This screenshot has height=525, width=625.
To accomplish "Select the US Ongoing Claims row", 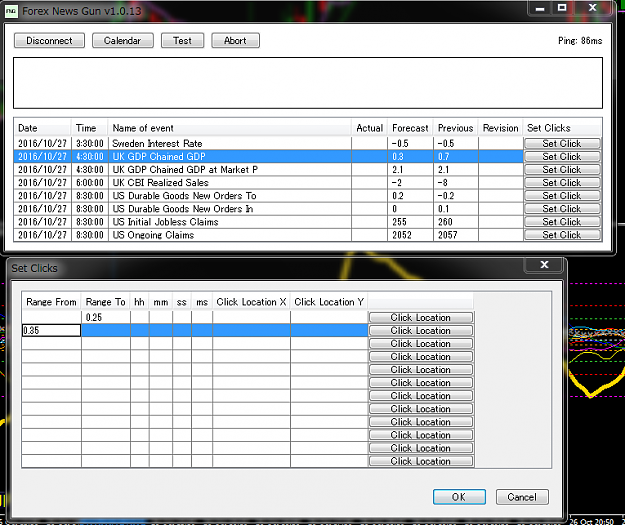I will pos(268,235).
